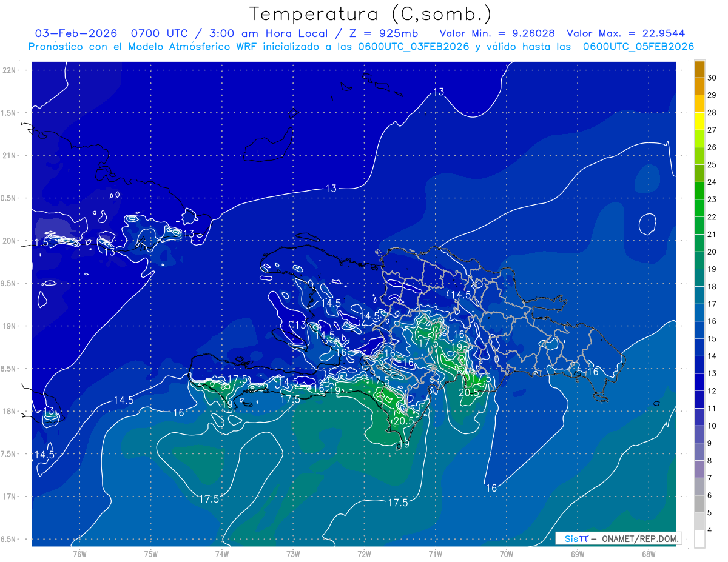Click the 17N latitude axis label
The width and height of the screenshot is (728, 562).
[x=10, y=497]
